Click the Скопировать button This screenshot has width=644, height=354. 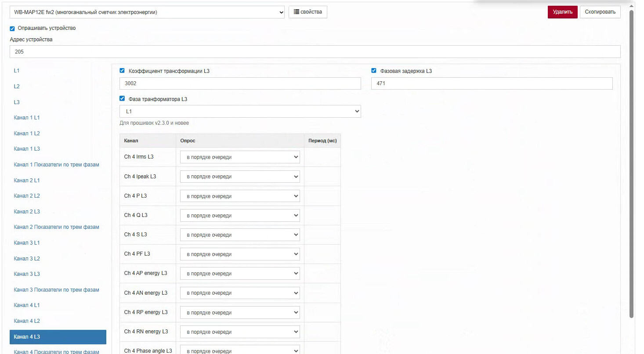600,12
